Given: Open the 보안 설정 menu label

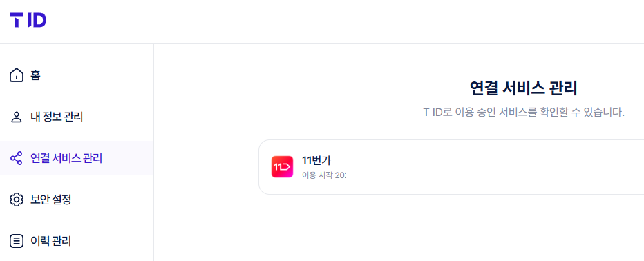Looking at the screenshot, I should point(51,200).
